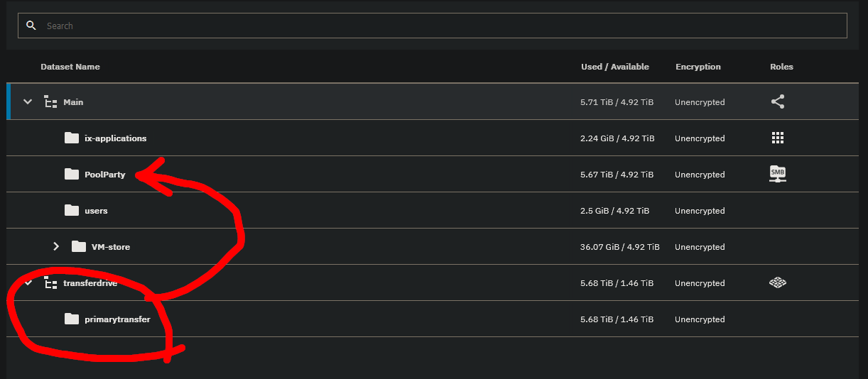Click the SMB share icon for PoolParty
This screenshot has height=379, width=868.
coord(778,174)
